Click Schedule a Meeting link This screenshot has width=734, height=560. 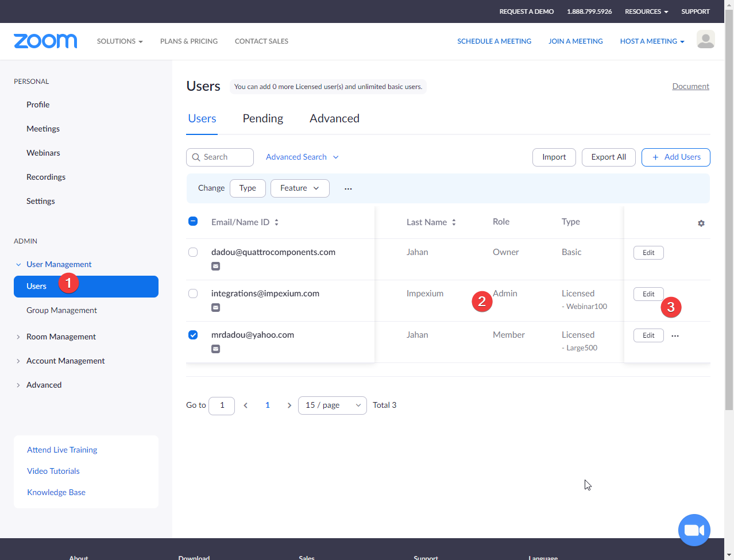pos(495,41)
